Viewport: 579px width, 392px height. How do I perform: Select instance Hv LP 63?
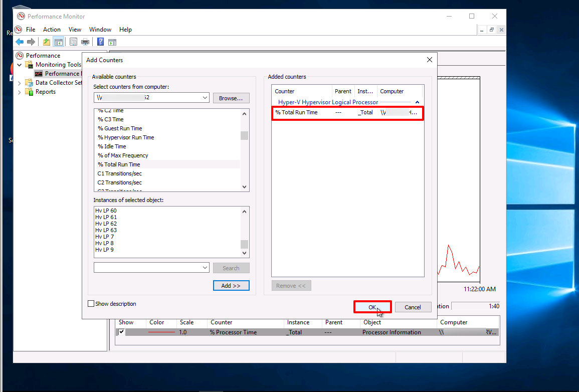point(106,230)
